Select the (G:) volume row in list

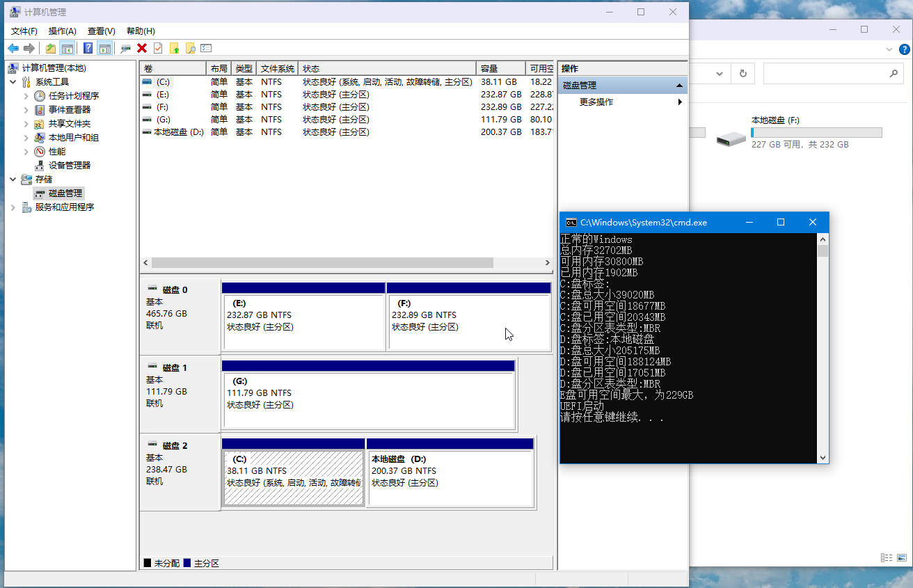pyautogui.click(x=347, y=120)
